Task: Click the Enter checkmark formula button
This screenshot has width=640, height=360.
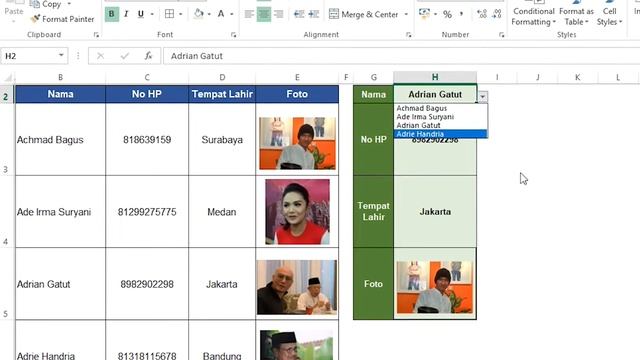Action: point(124,56)
